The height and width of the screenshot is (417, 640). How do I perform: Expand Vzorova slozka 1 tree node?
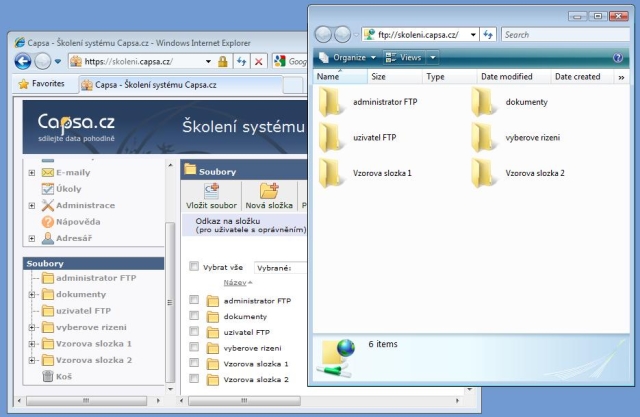click(32, 344)
